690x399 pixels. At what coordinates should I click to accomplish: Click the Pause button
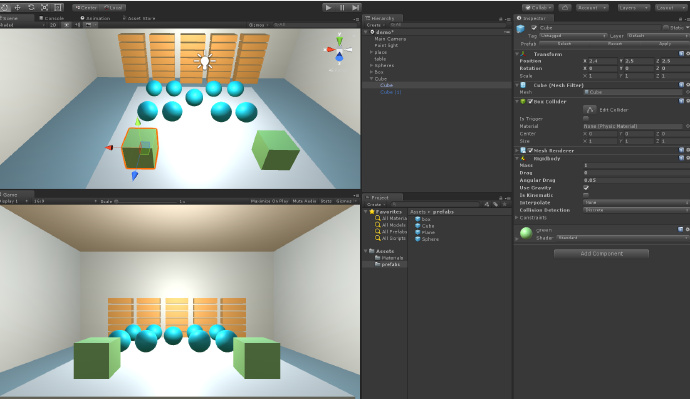[342, 7]
